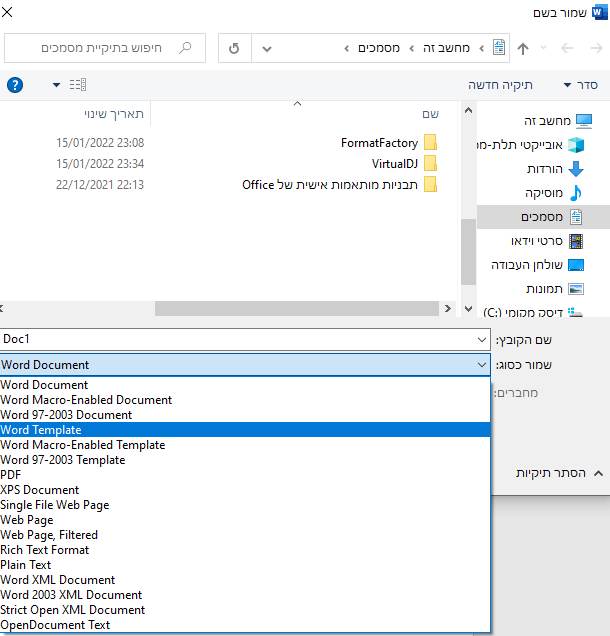Close the Save As dialog
Viewport: 610px width, 636px height.
coord(7,12)
